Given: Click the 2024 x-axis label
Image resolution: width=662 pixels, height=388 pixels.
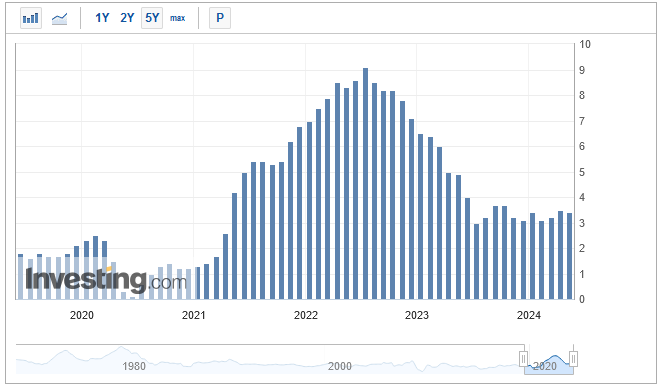Looking at the screenshot, I should [529, 315].
